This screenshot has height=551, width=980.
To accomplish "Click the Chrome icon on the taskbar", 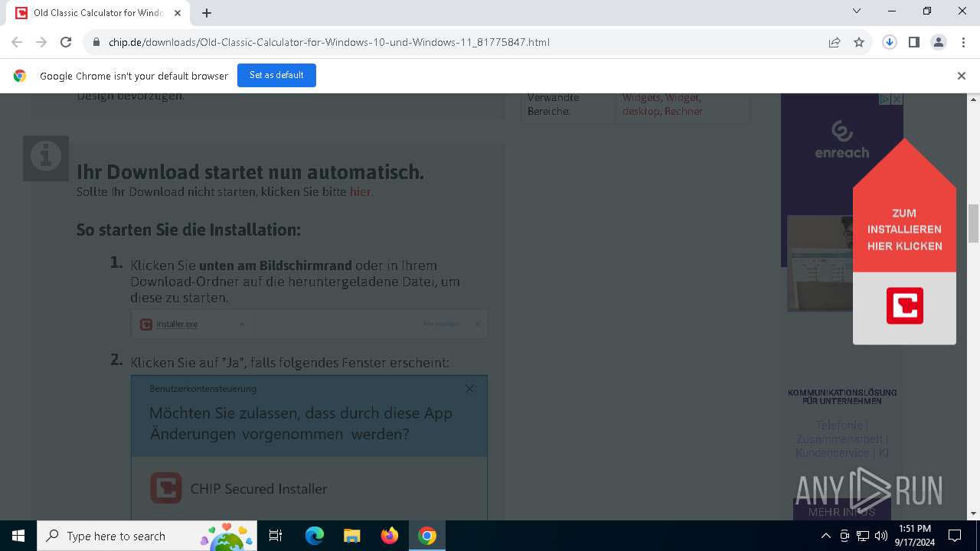I will tap(427, 536).
